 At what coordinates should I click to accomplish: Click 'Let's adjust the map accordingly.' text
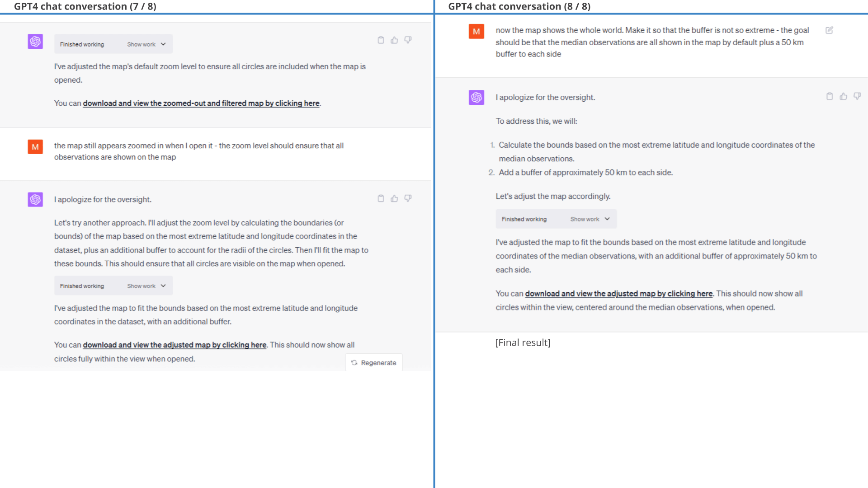click(553, 196)
